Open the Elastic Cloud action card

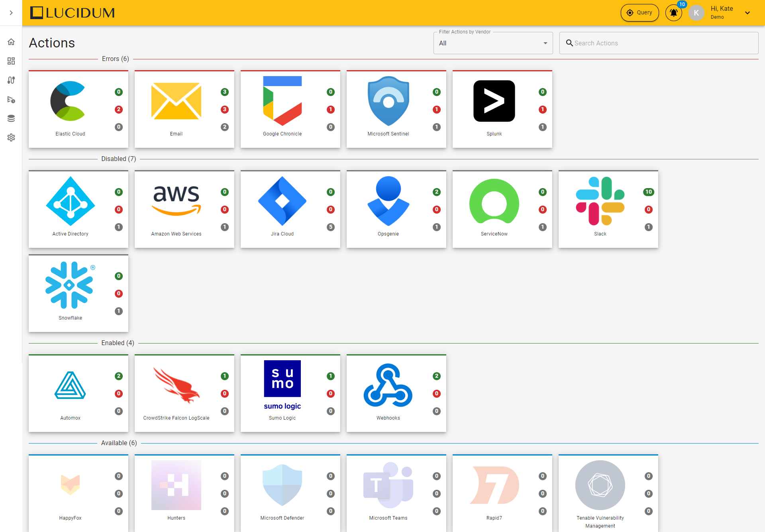[x=78, y=109]
